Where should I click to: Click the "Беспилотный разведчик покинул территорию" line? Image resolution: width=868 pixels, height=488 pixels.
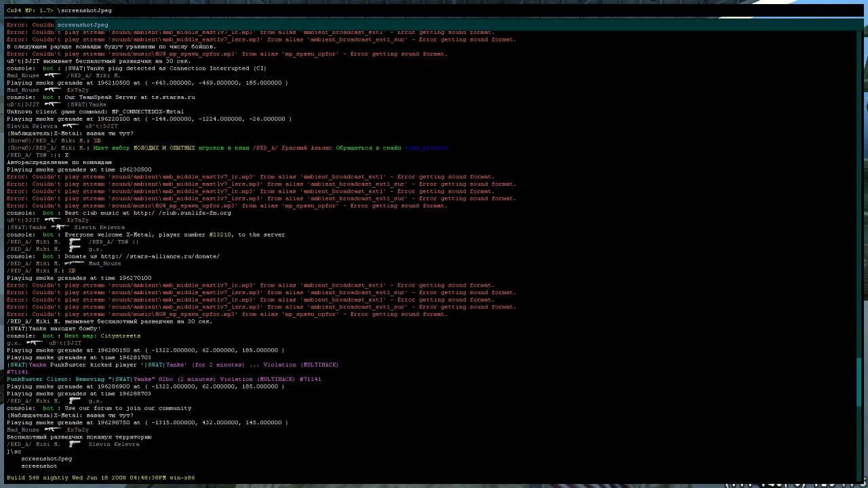click(x=79, y=437)
